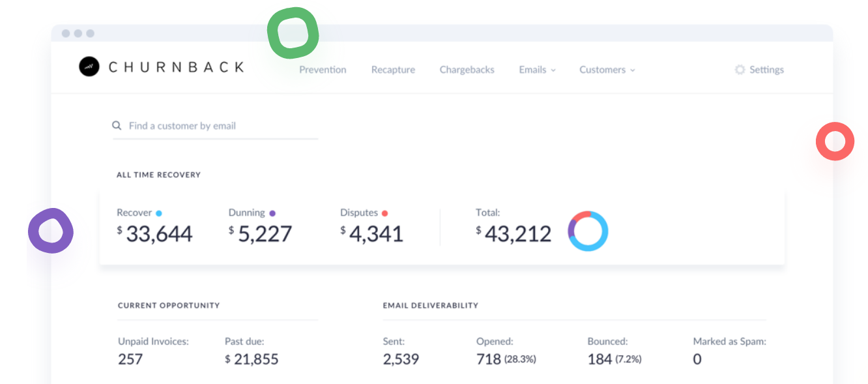Click the green decorative circle above navigation
Viewport: 868px width, 384px height.
293,33
